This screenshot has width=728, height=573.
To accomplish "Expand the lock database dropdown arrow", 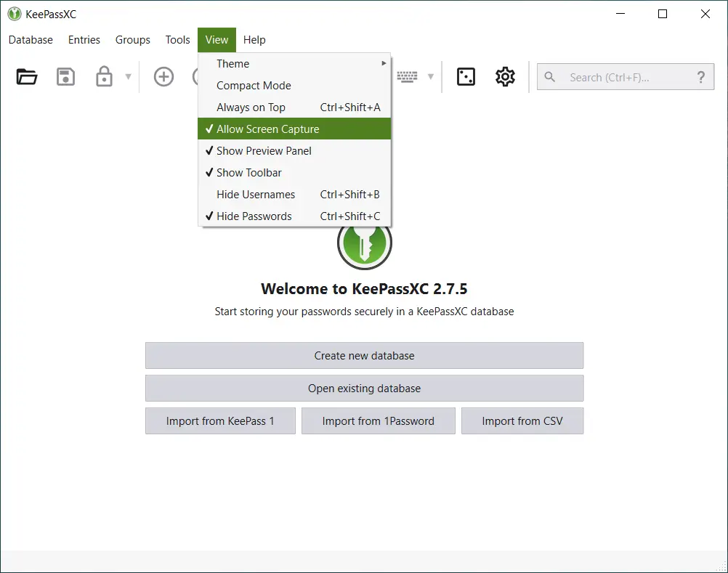I will [128, 76].
